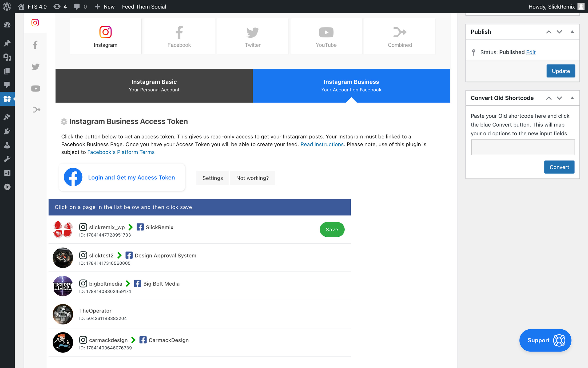Select YouTube icon in vertical feed nav
This screenshot has width=588, height=368.
[35, 89]
